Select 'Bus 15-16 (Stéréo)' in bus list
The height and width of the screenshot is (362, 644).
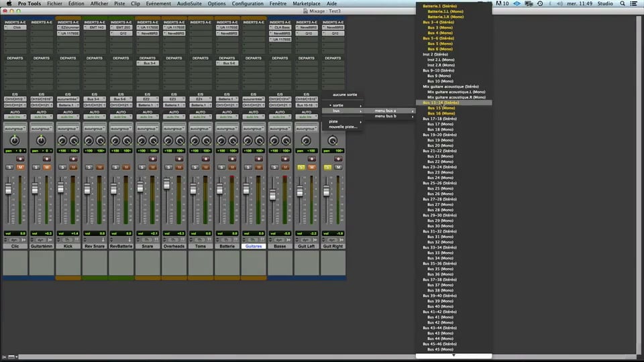(x=454, y=103)
